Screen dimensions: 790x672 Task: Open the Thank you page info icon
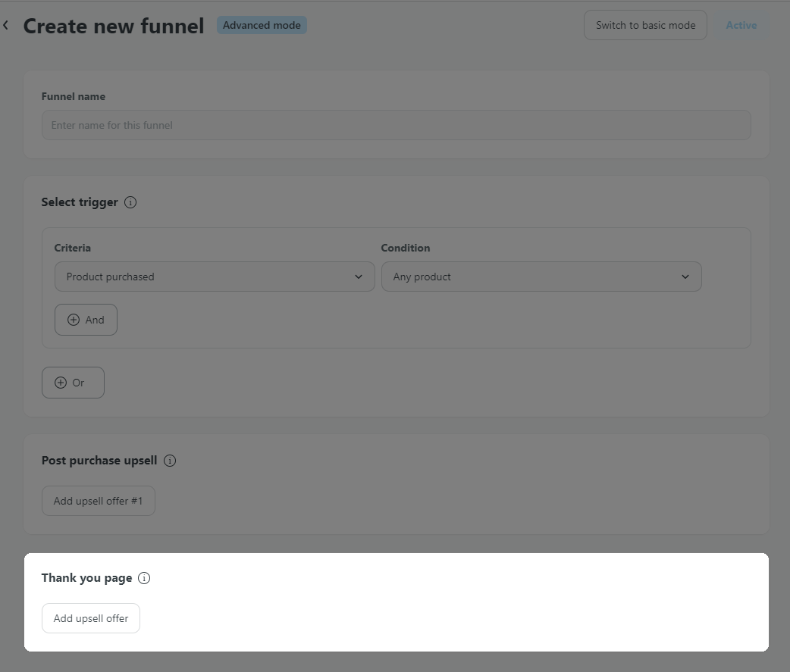click(144, 578)
